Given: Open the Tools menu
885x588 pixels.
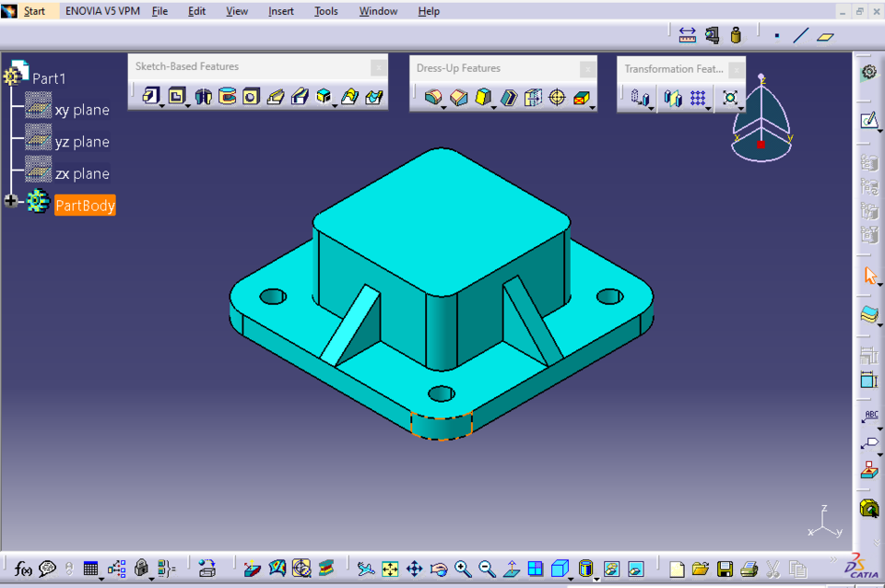Looking at the screenshot, I should point(325,11).
